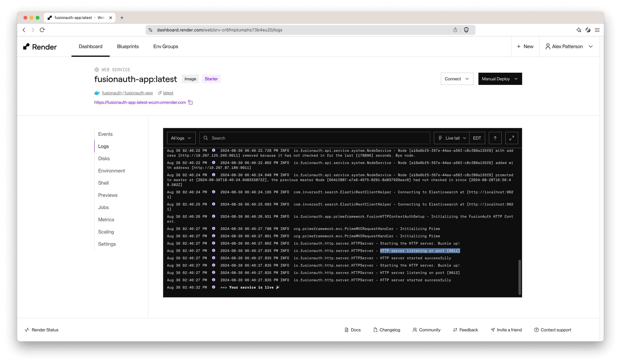621x364 pixels.
Task: Switch to the Blueprints tab
Action: pyautogui.click(x=128, y=47)
